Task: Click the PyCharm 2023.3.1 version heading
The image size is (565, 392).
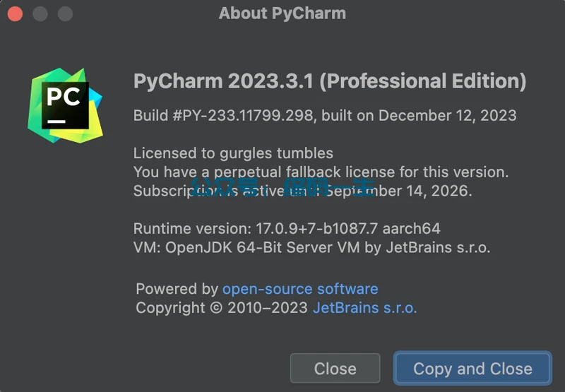Action: 225,81
